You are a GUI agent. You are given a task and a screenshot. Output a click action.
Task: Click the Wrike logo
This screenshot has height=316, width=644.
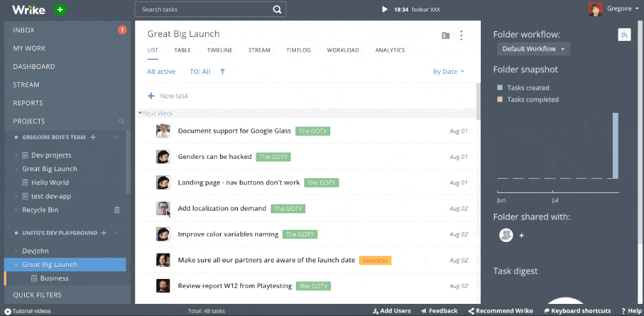coord(28,9)
